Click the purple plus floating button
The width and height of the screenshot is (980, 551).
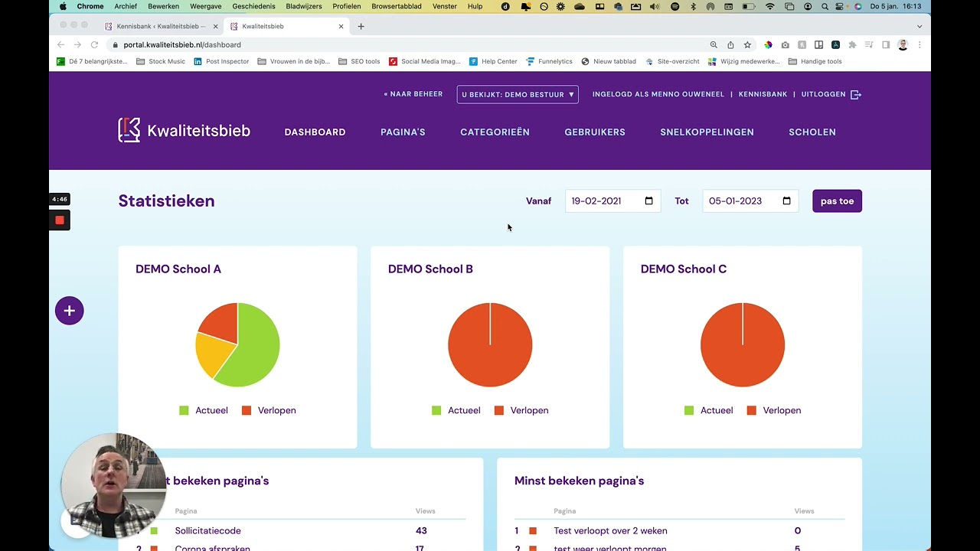point(69,311)
